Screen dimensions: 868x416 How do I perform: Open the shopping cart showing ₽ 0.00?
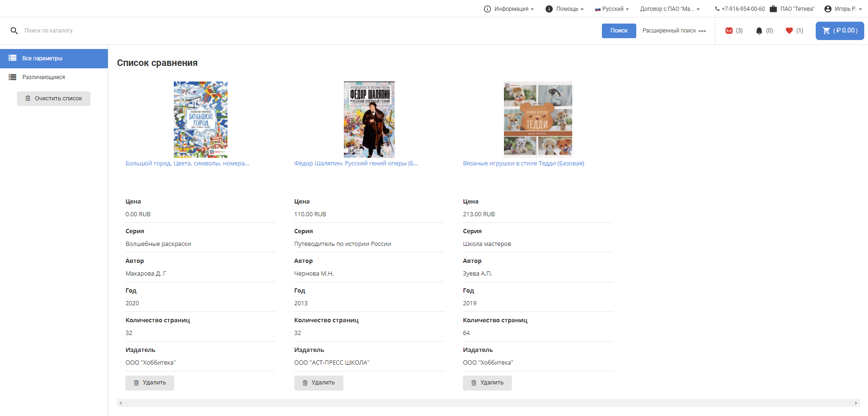(x=840, y=31)
